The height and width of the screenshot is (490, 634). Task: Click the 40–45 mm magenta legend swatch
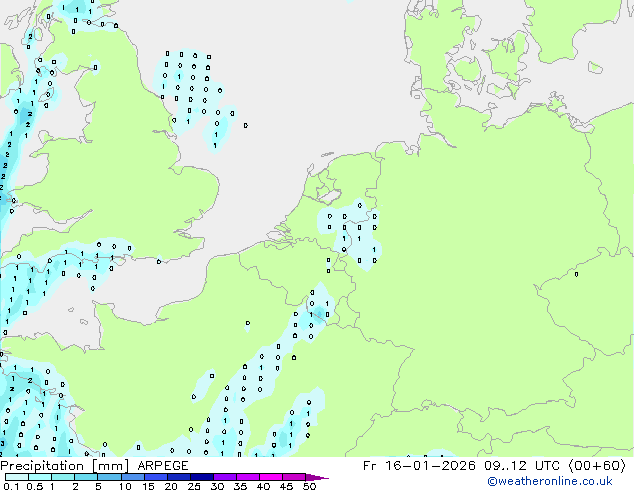pos(271,477)
